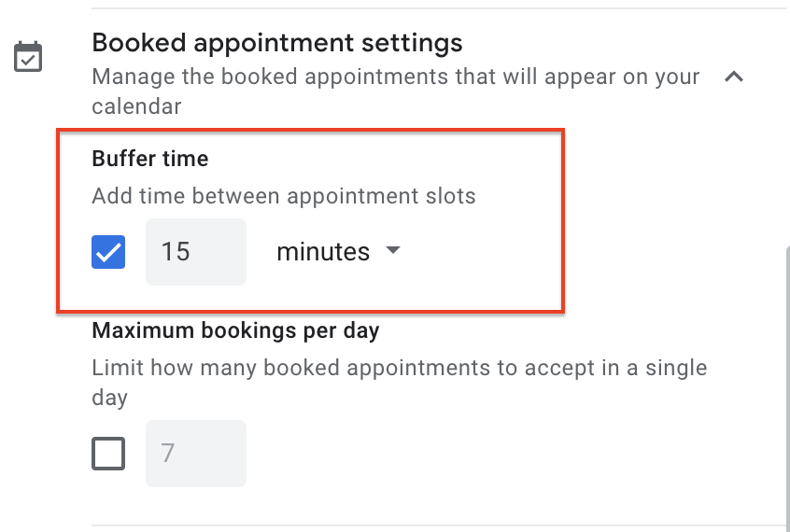Click the buffer time value field showing 15
This screenshot has height=532, width=790.
(x=195, y=252)
